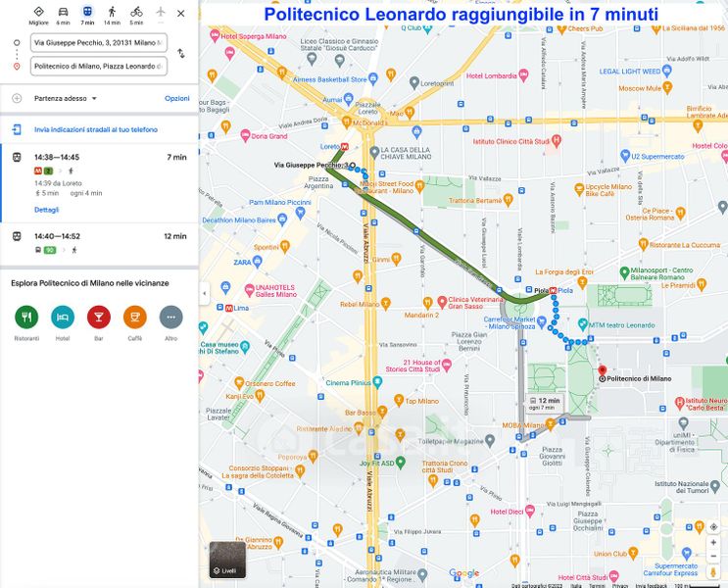Select the driving travel mode icon
Screen dimensions: 728x588
(63, 12)
